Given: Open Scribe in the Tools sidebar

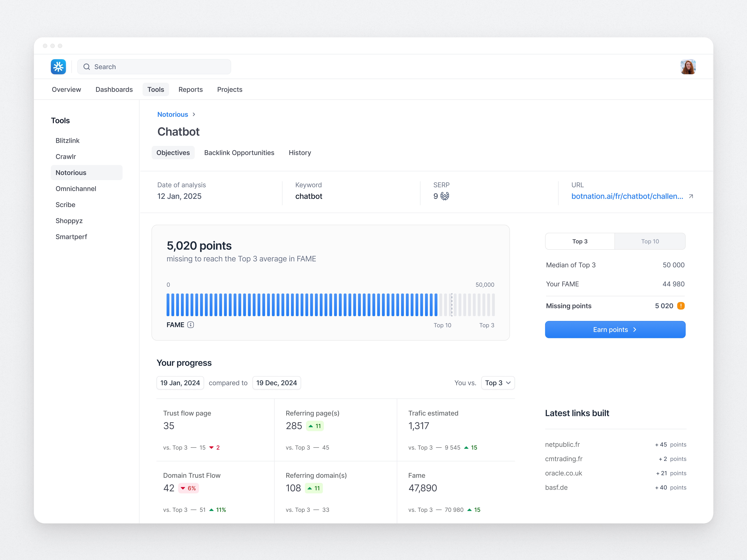Looking at the screenshot, I should coord(65,205).
